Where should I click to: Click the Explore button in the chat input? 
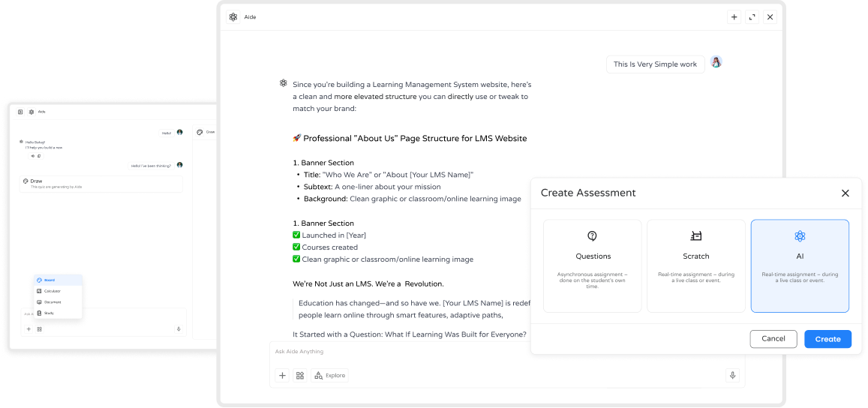(x=330, y=375)
